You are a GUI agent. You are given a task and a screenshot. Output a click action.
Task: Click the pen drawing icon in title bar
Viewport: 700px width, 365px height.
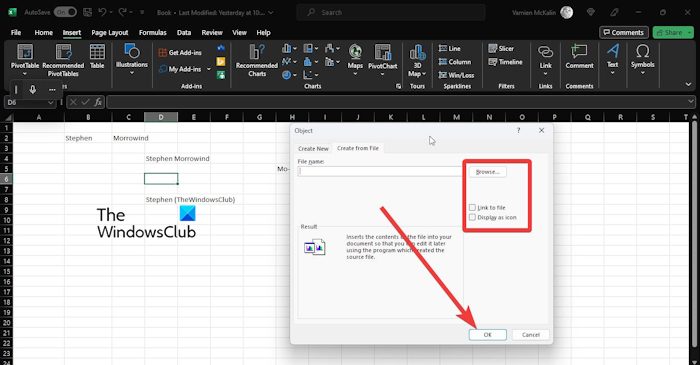[x=614, y=12]
